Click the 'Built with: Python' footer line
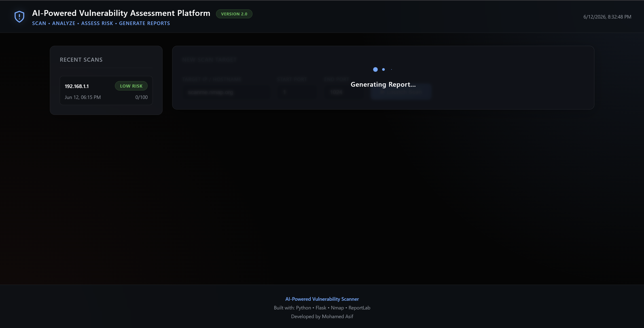644x328 pixels. pos(322,308)
